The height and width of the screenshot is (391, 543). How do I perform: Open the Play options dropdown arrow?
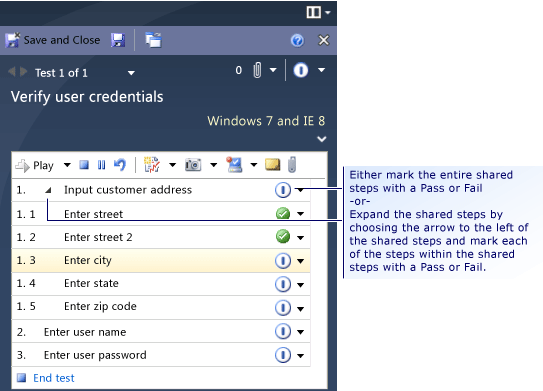[67, 165]
